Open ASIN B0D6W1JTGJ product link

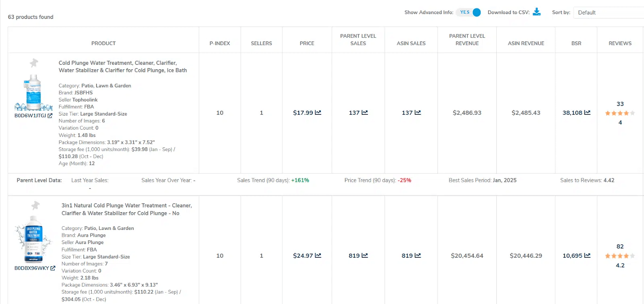pos(30,116)
